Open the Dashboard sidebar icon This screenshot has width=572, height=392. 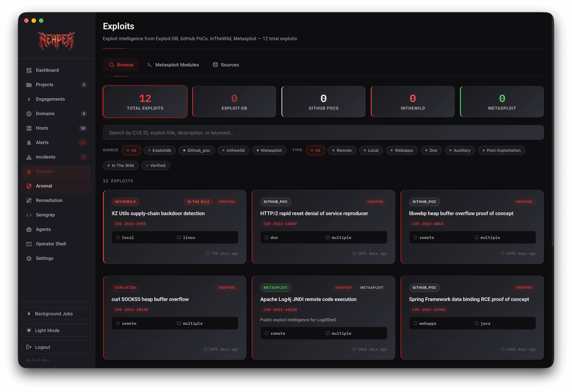tap(29, 70)
